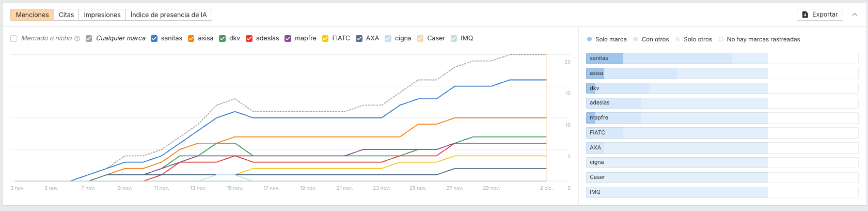The height and width of the screenshot is (211, 868).
Task: Toggle the mapfre purple checkbox
Action: tap(288, 38)
